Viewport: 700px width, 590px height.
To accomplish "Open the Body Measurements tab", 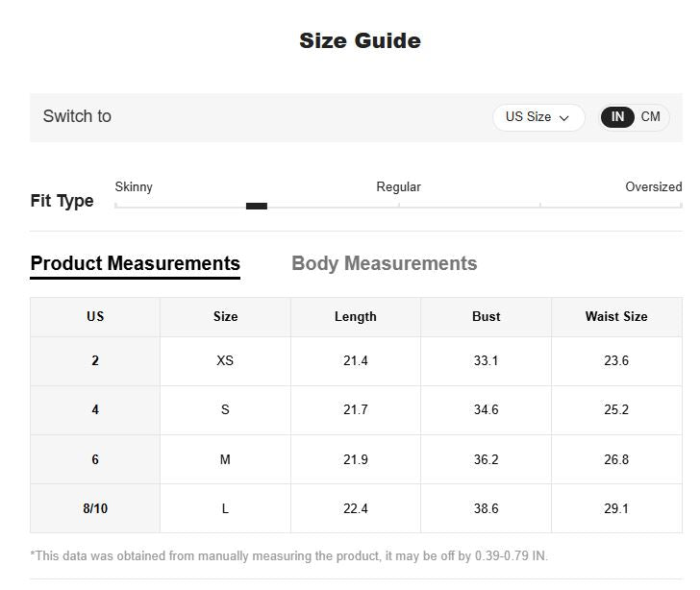I will pyautogui.click(x=384, y=263).
